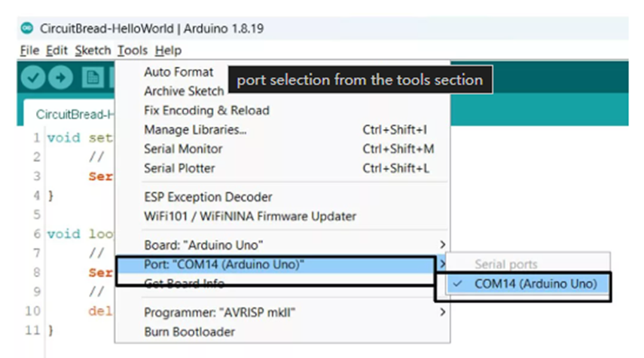
Task: Click line number 1 in editor gutter
Action: pos(37,138)
